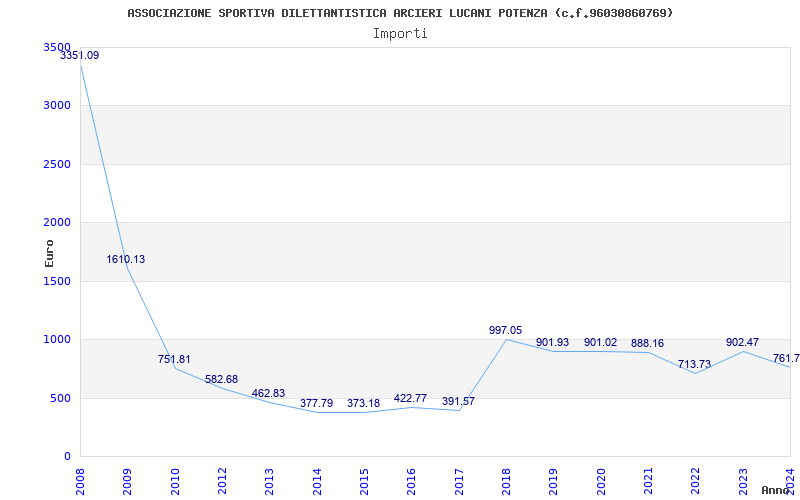Screen dimensions: 800x500
Task: Click the 2020 year tick label
Action: click(601, 482)
